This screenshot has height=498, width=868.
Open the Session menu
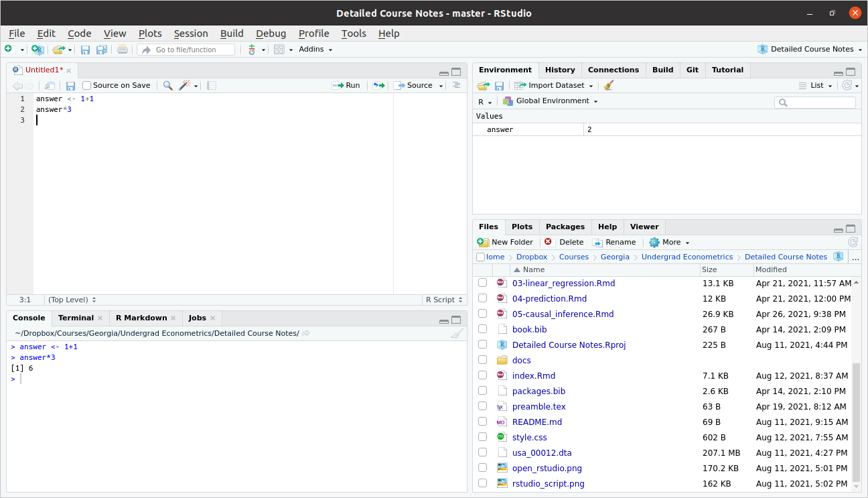(x=191, y=34)
